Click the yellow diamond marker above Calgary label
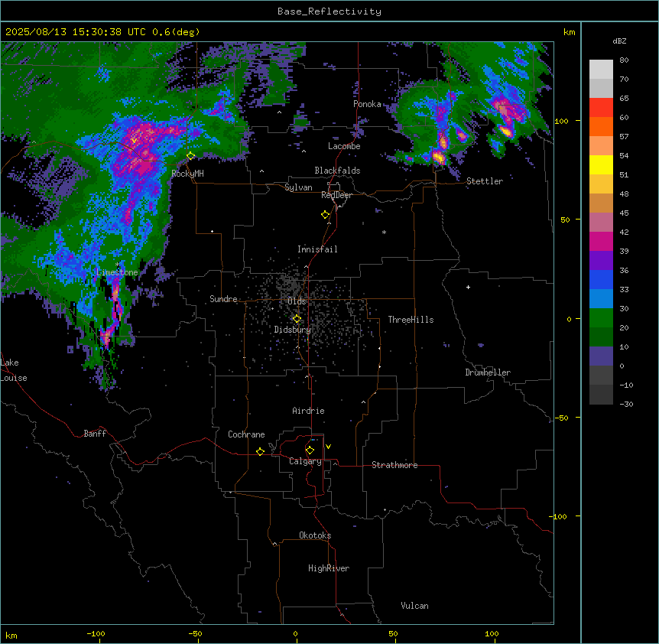659x644 pixels. tap(310, 450)
